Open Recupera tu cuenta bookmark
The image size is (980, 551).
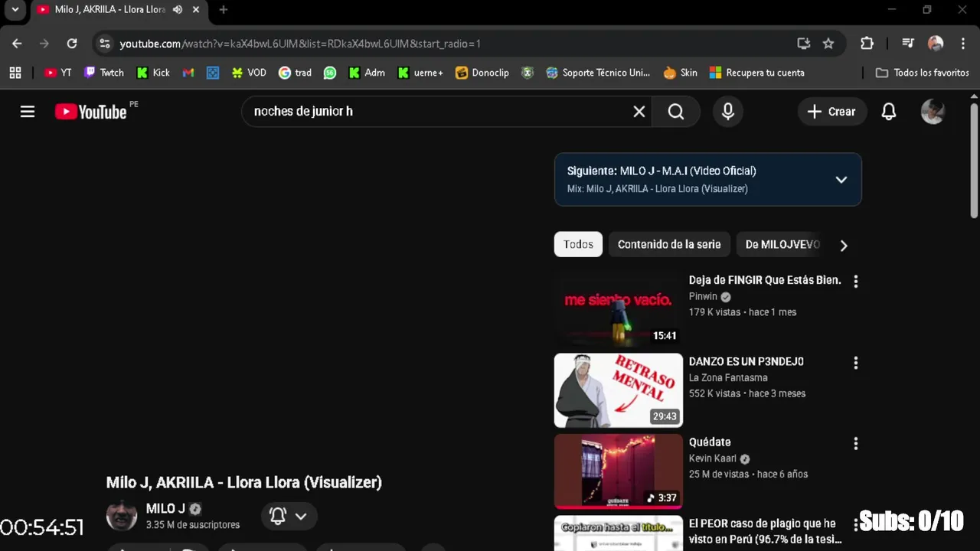[x=756, y=73]
